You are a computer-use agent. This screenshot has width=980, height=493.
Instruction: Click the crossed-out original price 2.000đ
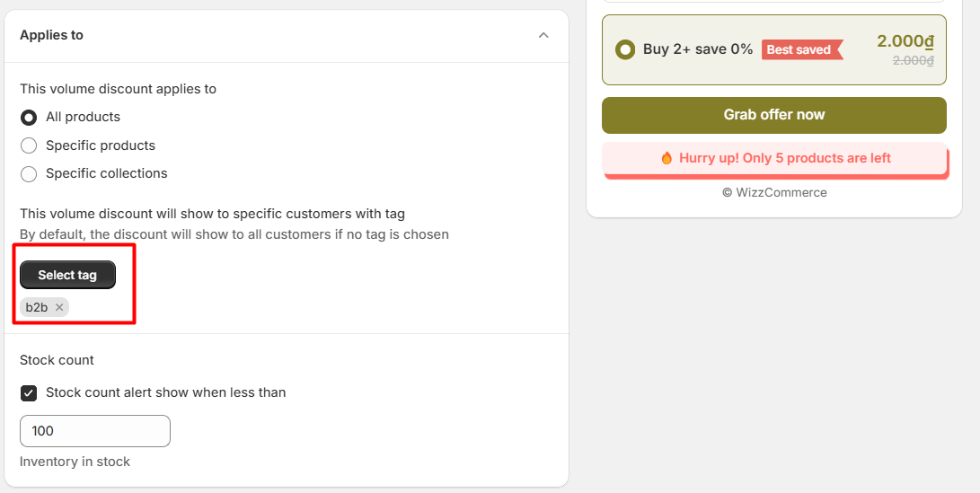click(914, 60)
